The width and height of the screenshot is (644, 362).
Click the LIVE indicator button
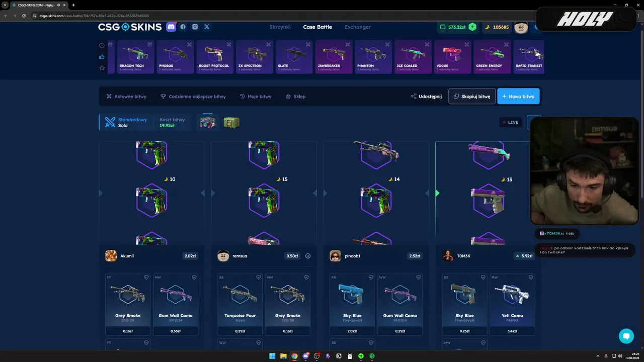coord(511,122)
